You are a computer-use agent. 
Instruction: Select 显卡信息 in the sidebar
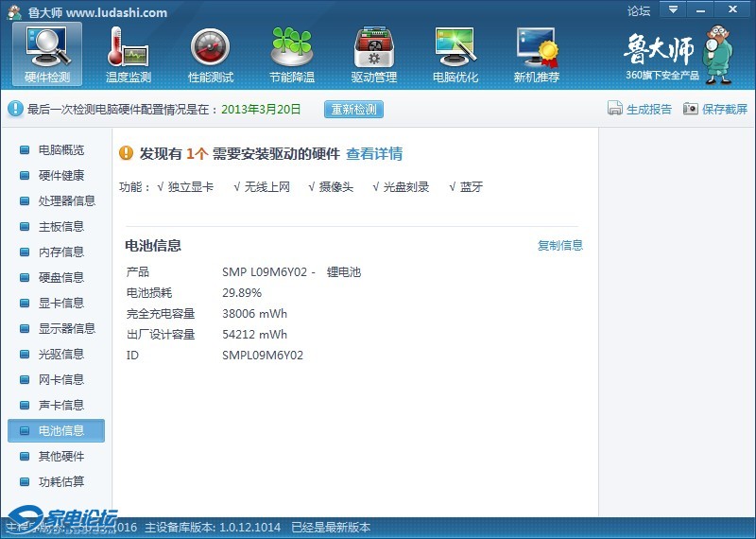[x=60, y=303]
